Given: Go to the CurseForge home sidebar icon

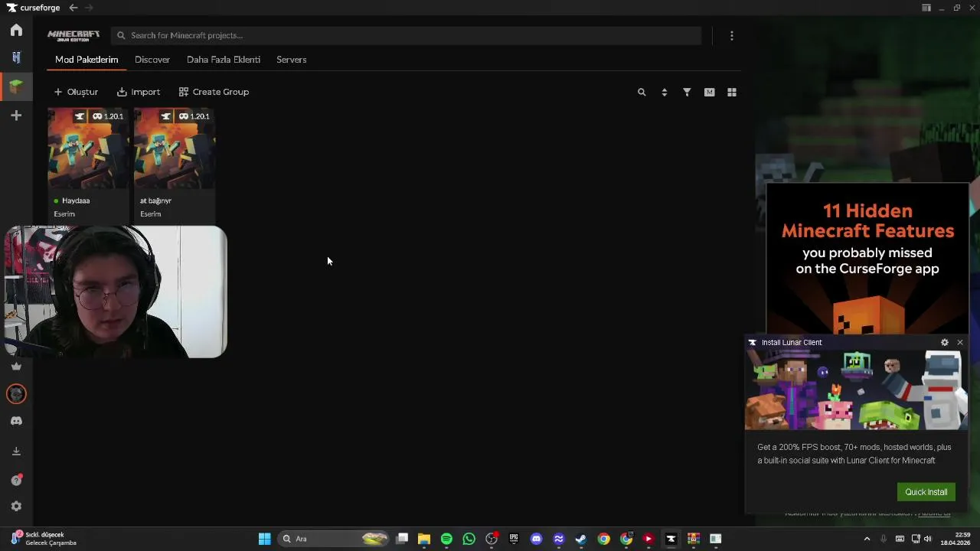Looking at the screenshot, I should [x=16, y=30].
